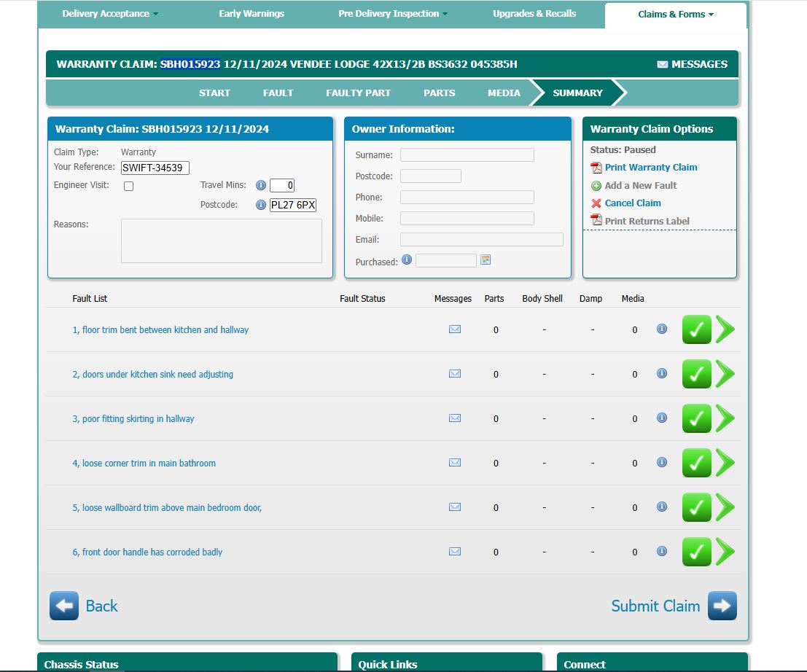Show info icon for fault 2 kitchen sink doors
The image size is (807, 672).
click(x=662, y=373)
